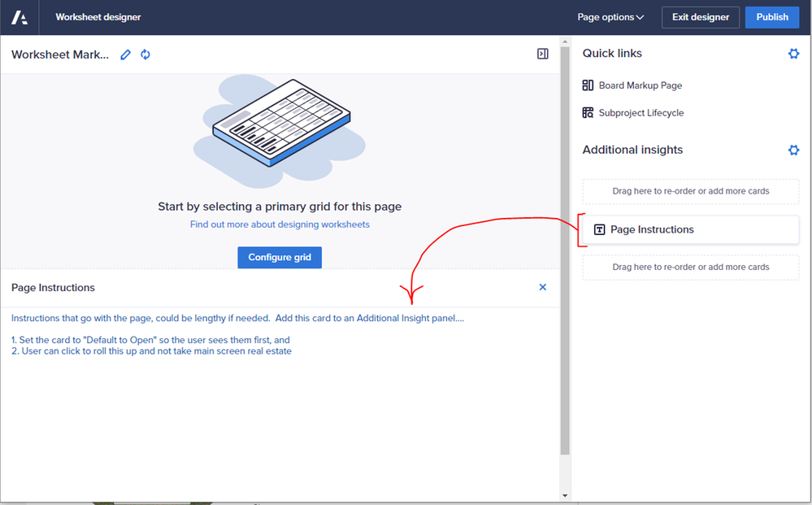
Task: Click the 'Set the card to Default to Open' line
Action: pyautogui.click(x=150, y=340)
